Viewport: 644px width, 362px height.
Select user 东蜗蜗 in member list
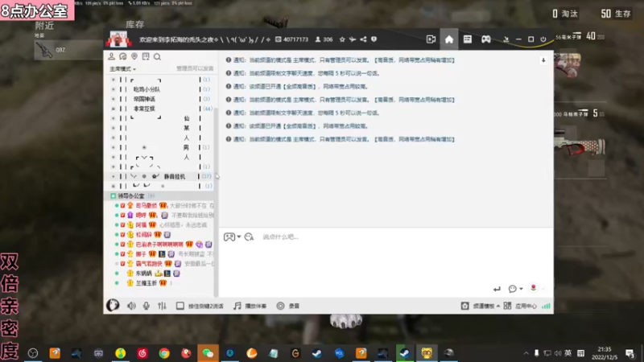click(144, 274)
